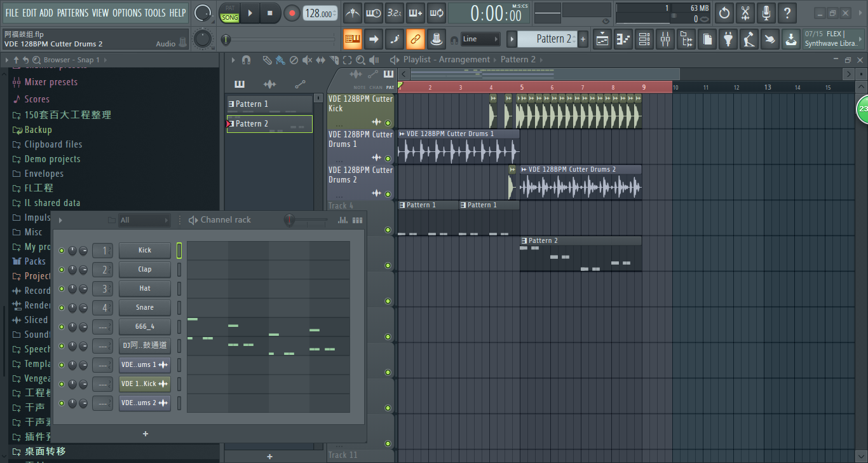The height and width of the screenshot is (463, 868).
Task: Open the Channel rack filter dropdown 'All'
Action: (x=145, y=220)
